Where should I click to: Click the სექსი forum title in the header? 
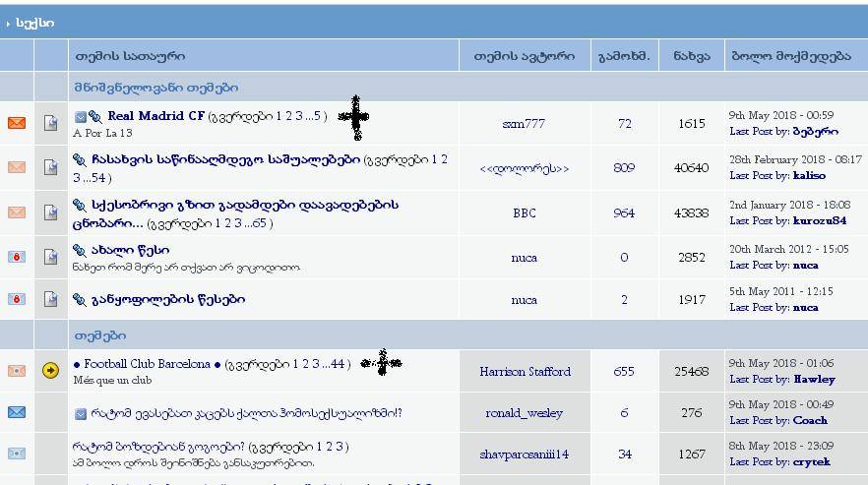click(x=34, y=24)
